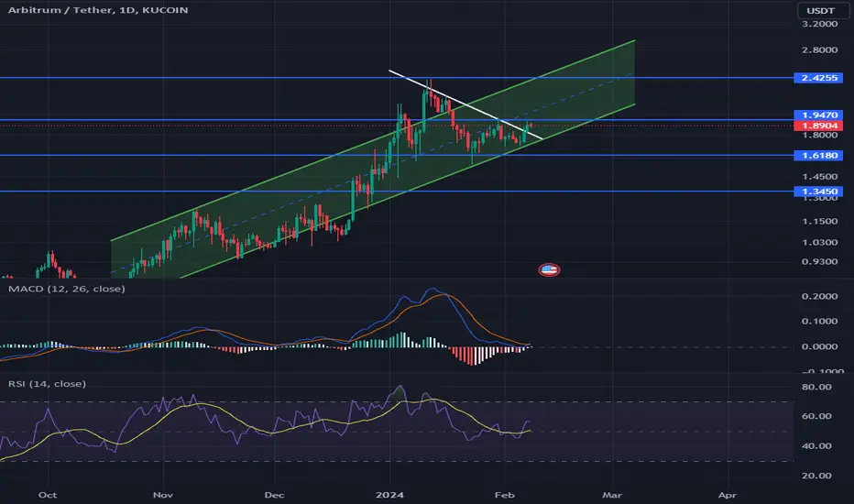Select the 2.4255 horizontal level price label

[x=818, y=78]
